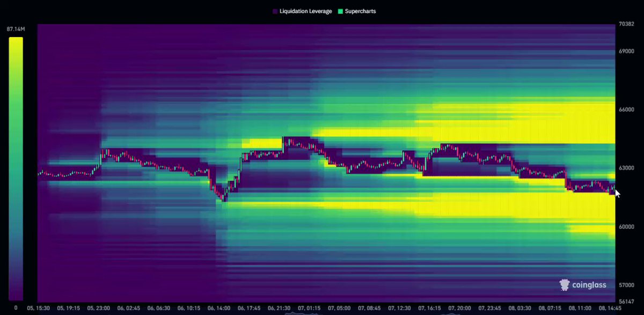Image resolution: width=644 pixels, height=315 pixels.
Task: Toggle the Liquidation Leverage legend series
Action: [302, 11]
